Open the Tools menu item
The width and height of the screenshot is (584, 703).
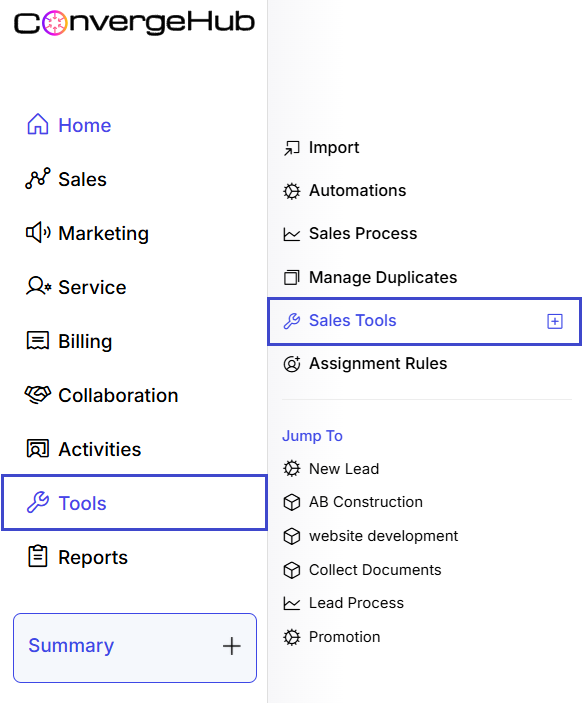134,503
